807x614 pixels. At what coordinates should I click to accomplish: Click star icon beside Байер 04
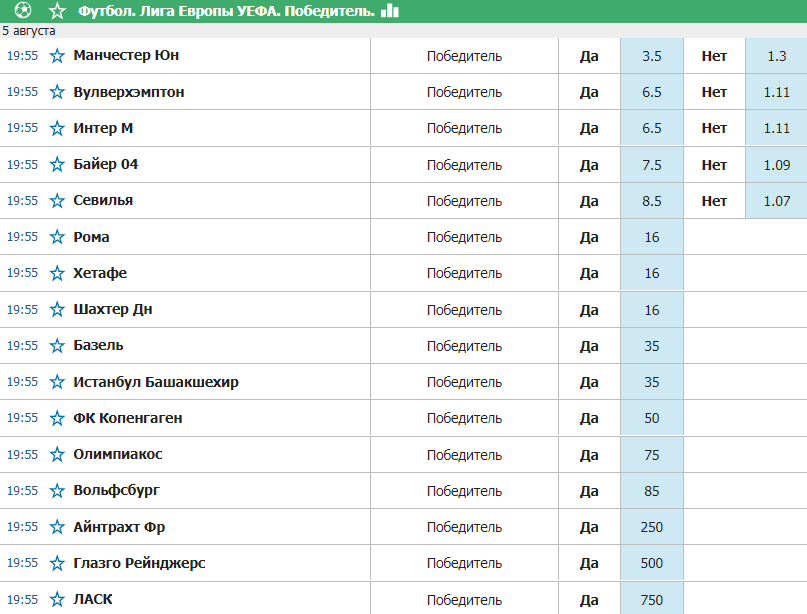pos(57,165)
